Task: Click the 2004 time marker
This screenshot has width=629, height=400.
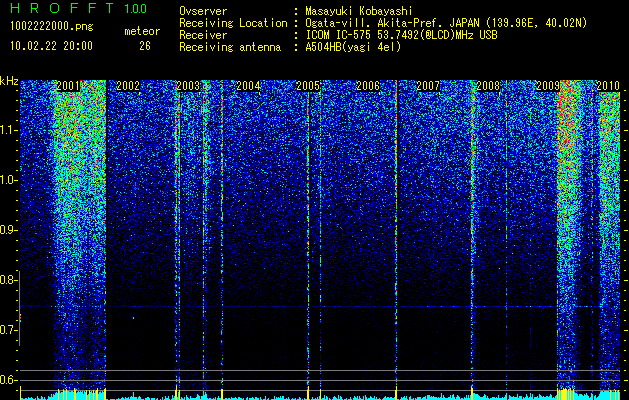Action: click(x=248, y=86)
